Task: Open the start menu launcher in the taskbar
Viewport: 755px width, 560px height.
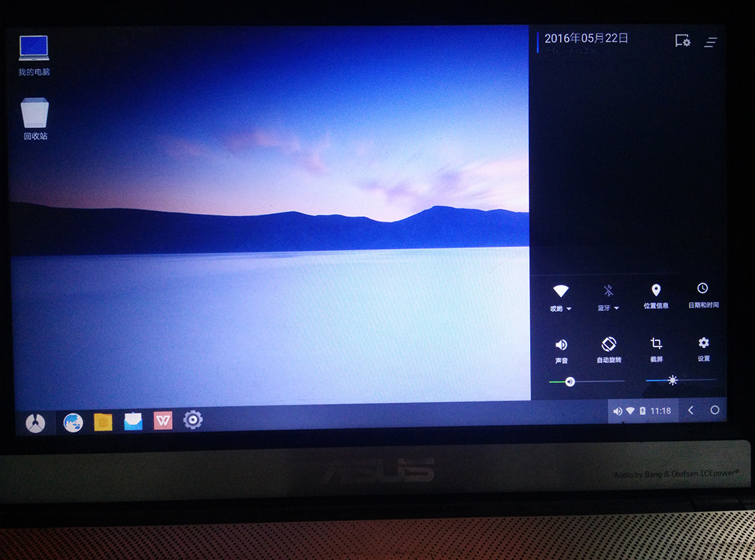Action: [x=35, y=423]
